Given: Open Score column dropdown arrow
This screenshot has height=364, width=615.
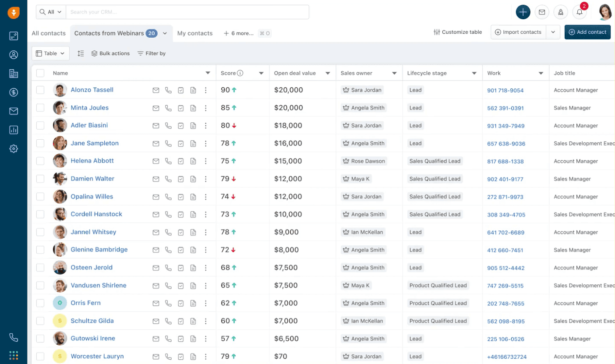Looking at the screenshot, I should pos(262,73).
